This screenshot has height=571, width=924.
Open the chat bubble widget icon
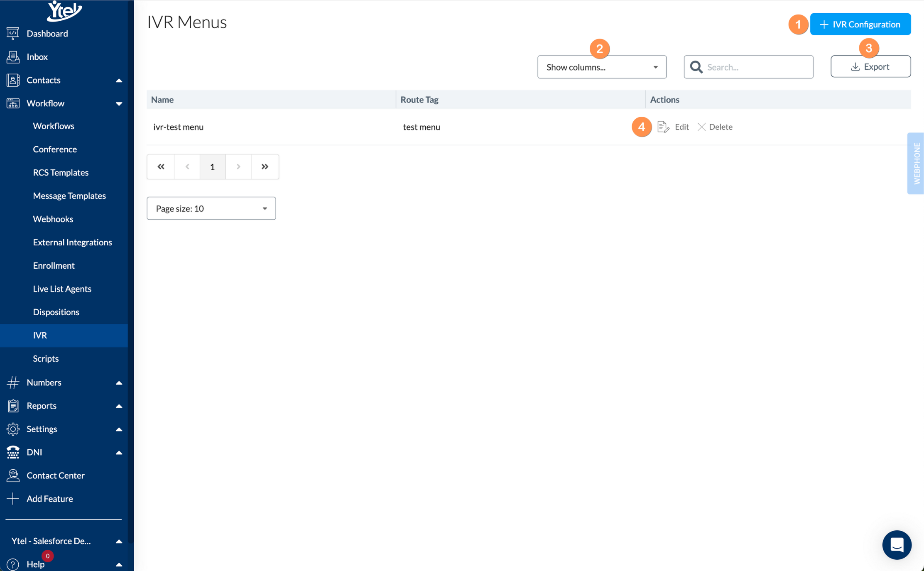pos(897,544)
